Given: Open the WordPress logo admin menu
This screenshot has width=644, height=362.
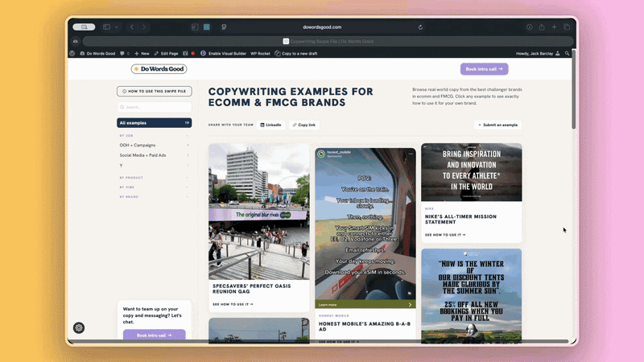Looking at the screenshot, I should [x=72, y=53].
